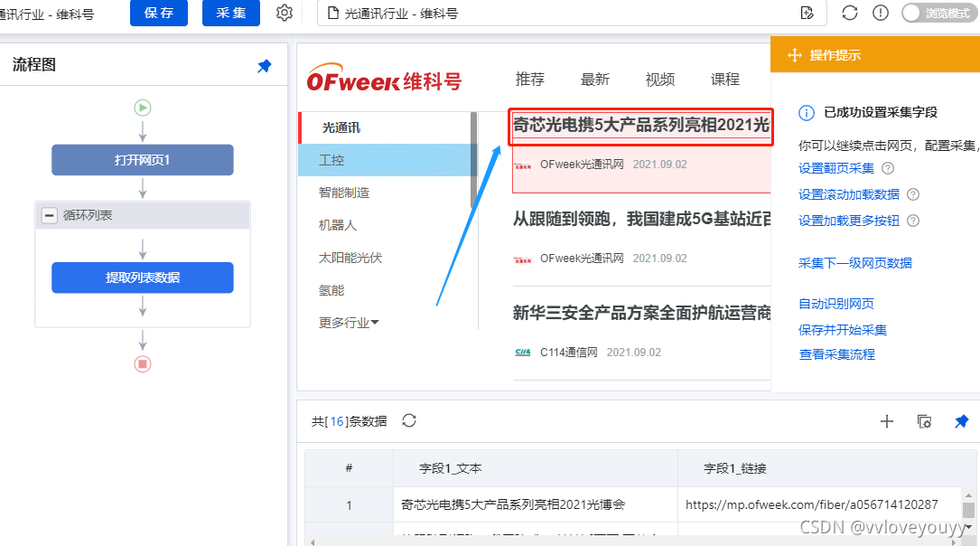Image resolution: width=980 pixels, height=546 pixels.
Task: Click 设置滚动加载数据 link
Action: pyautogui.click(x=849, y=194)
